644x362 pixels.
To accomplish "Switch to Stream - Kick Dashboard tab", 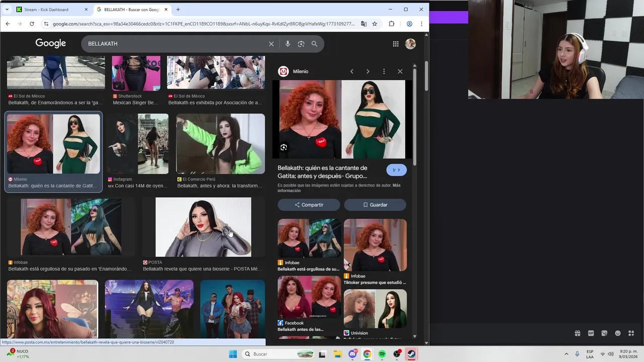I will (46, 10).
